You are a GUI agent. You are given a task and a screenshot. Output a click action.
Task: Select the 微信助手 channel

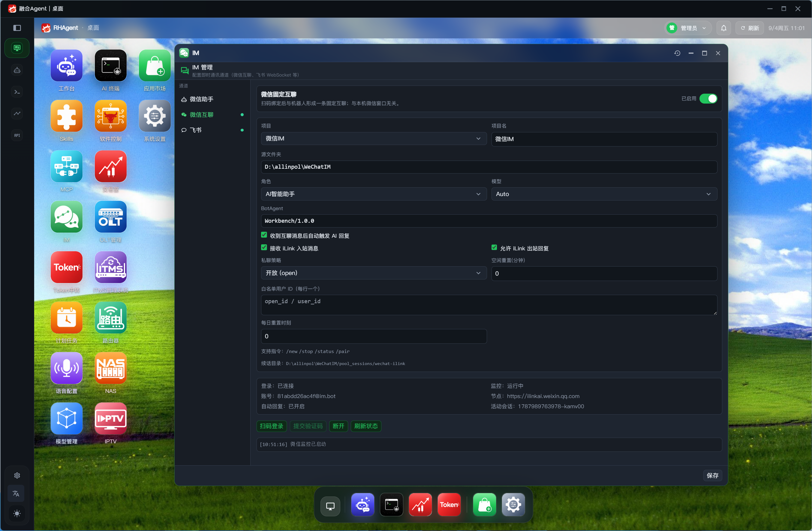coord(213,99)
